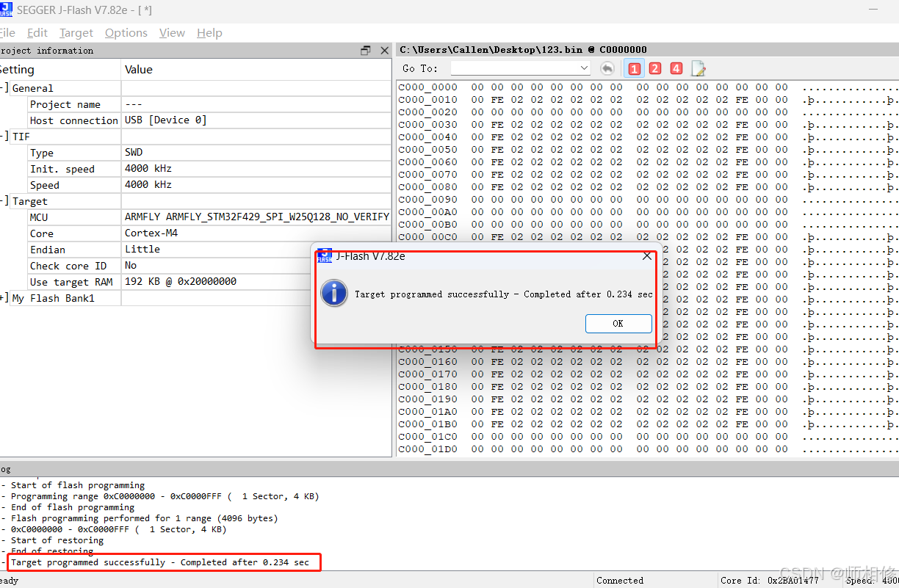Click OK in the success dialog

pos(618,324)
